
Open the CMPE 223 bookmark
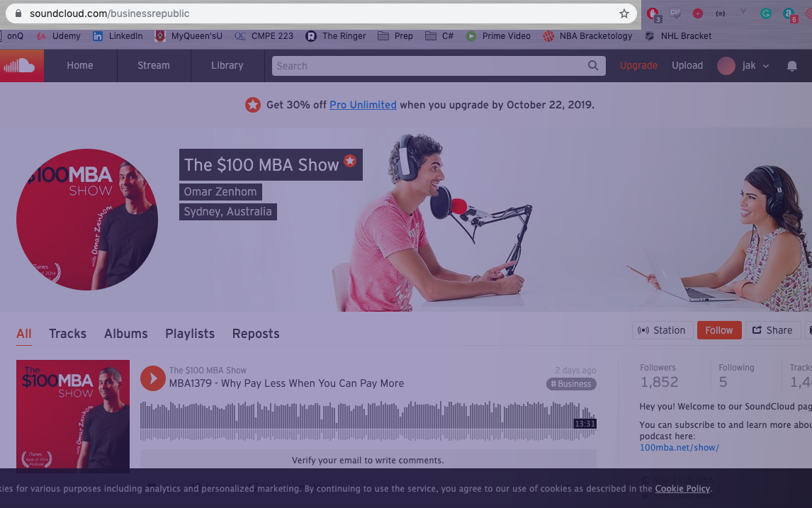click(x=264, y=35)
